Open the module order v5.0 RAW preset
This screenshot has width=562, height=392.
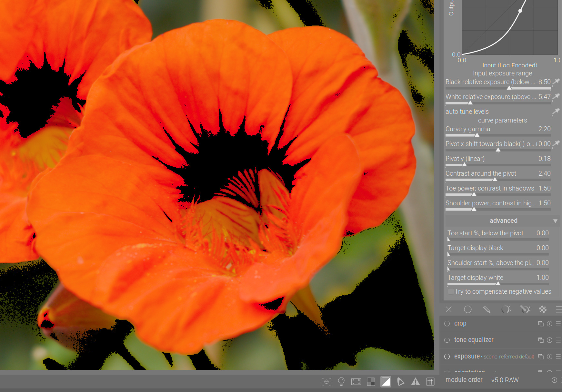point(505,380)
